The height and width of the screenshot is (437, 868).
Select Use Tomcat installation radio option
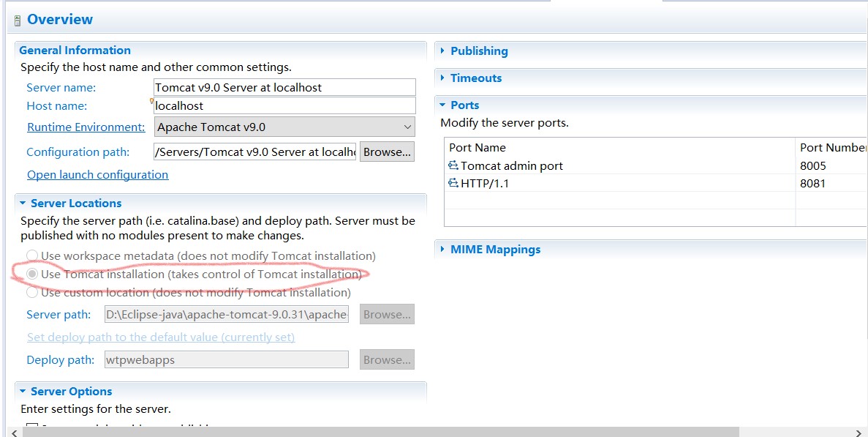[32, 274]
